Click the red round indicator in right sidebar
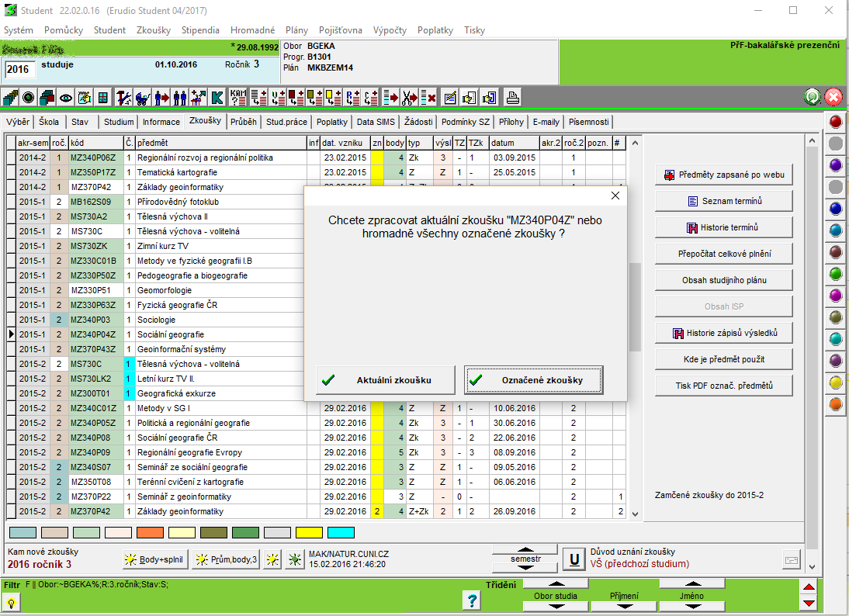Screen dimensions: 849x616 point(836,122)
